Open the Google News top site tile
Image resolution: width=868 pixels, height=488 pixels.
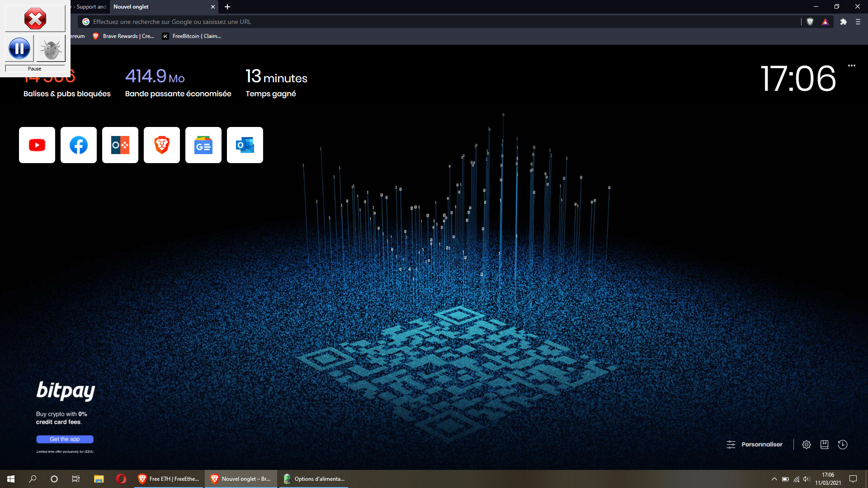pyautogui.click(x=203, y=145)
